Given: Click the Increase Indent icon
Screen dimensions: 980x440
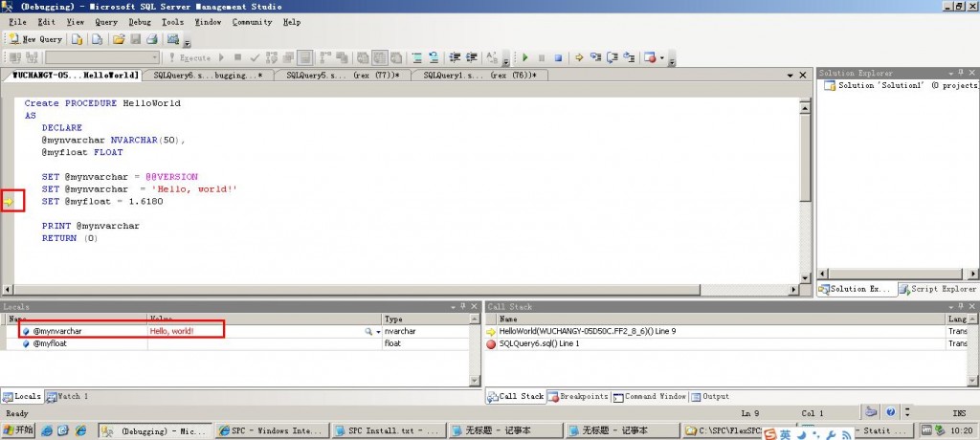Looking at the screenshot, I should tap(472, 57).
